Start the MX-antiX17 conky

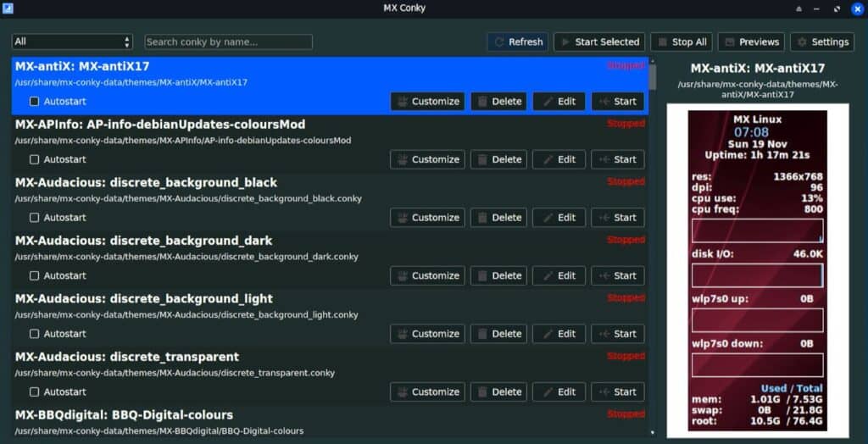[618, 102]
